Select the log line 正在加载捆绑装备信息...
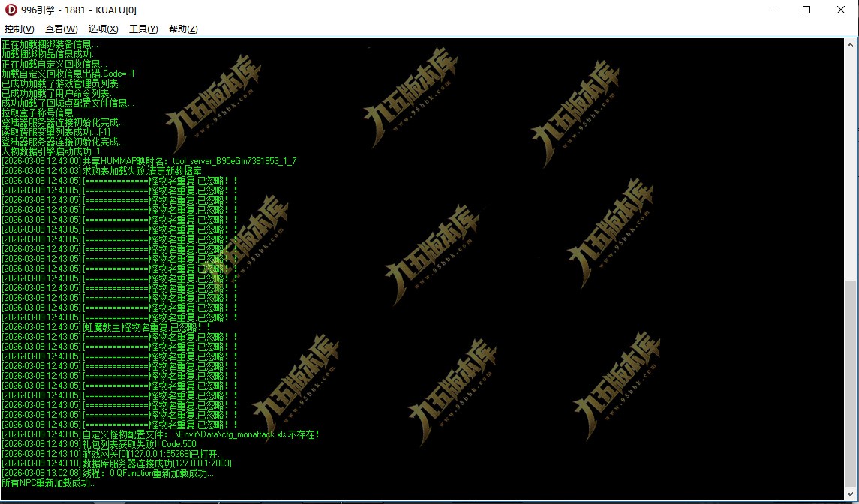 click(x=50, y=44)
